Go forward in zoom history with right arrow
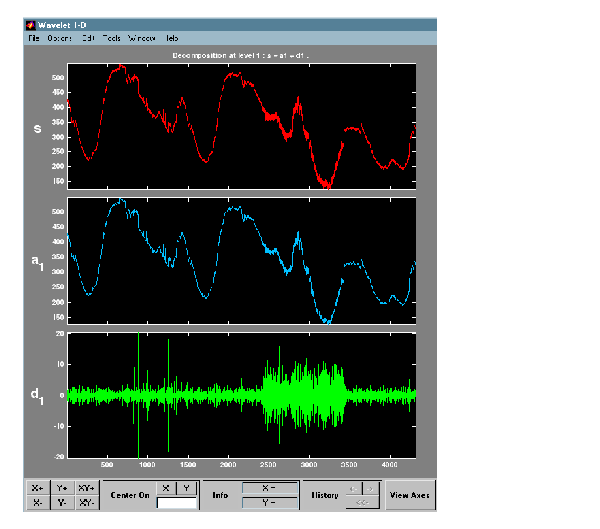Image resolution: width=600 pixels, height=529 pixels. point(369,488)
